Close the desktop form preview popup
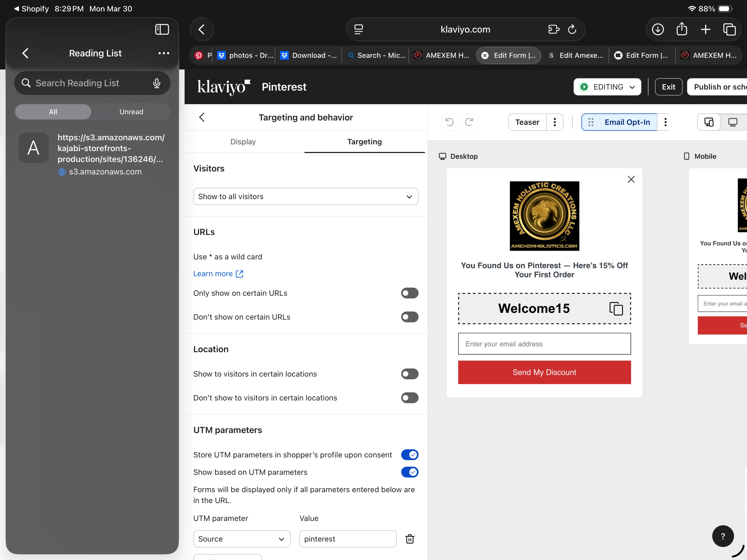747x560 pixels. point(631,179)
